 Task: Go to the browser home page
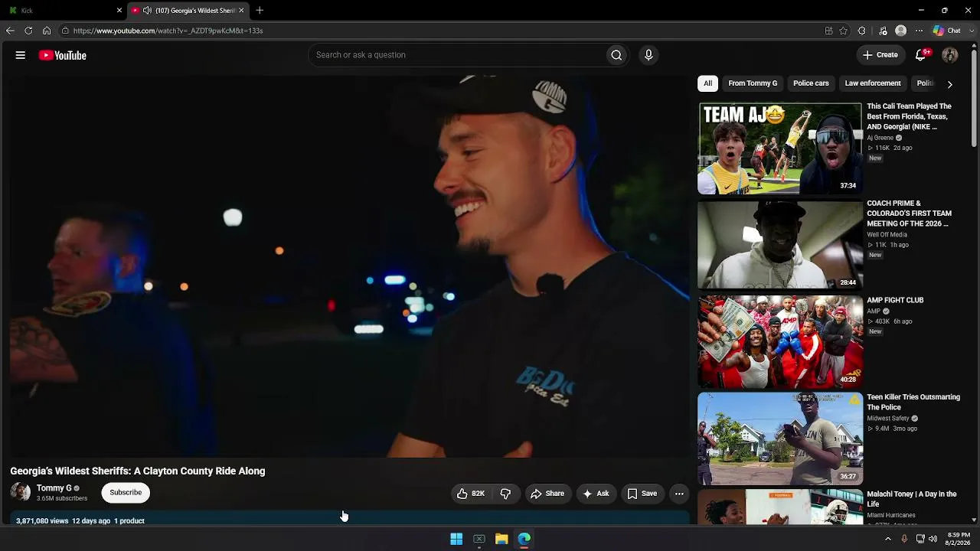tap(47, 31)
